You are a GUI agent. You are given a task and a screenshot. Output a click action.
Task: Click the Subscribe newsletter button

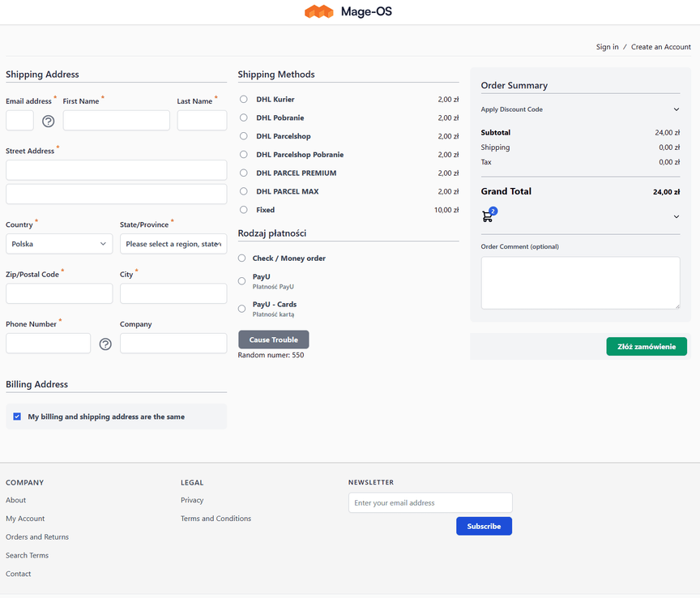[484, 526]
